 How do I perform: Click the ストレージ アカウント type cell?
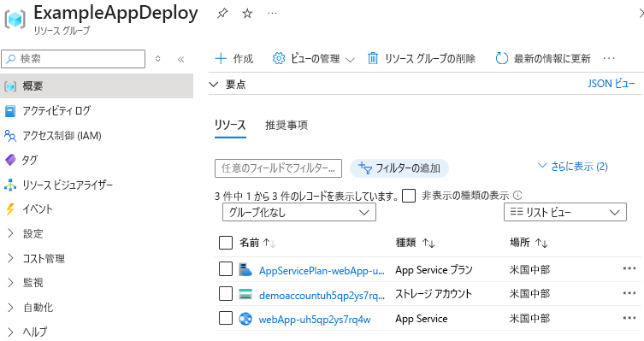coord(434,294)
